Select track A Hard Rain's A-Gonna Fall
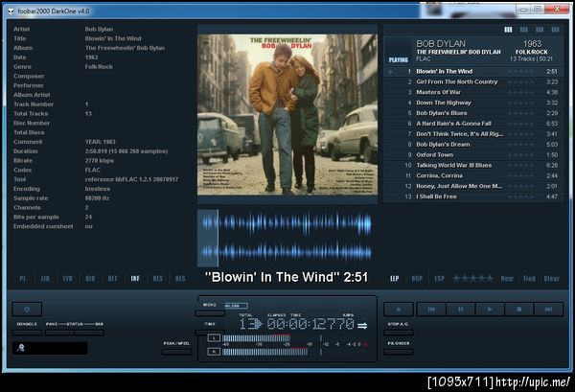Viewport: 575px width, 392px height. coord(473,124)
